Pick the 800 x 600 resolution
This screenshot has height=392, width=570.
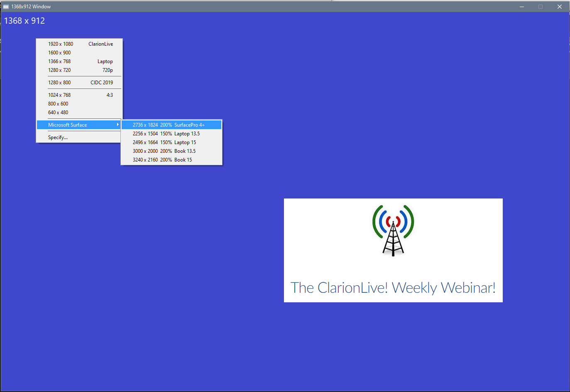pos(80,104)
